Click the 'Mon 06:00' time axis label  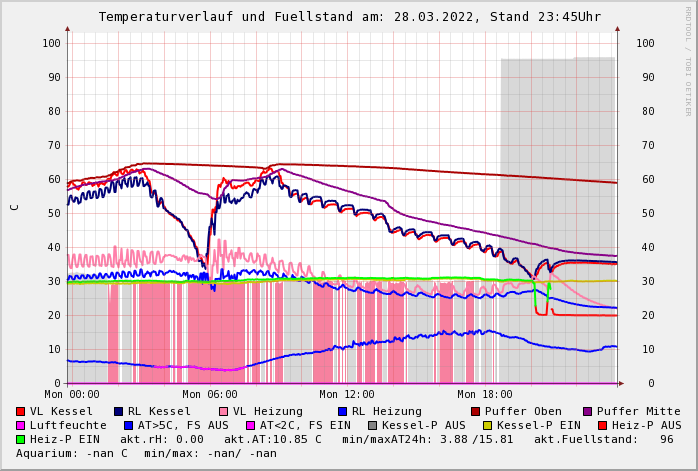click(x=210, y=394)
